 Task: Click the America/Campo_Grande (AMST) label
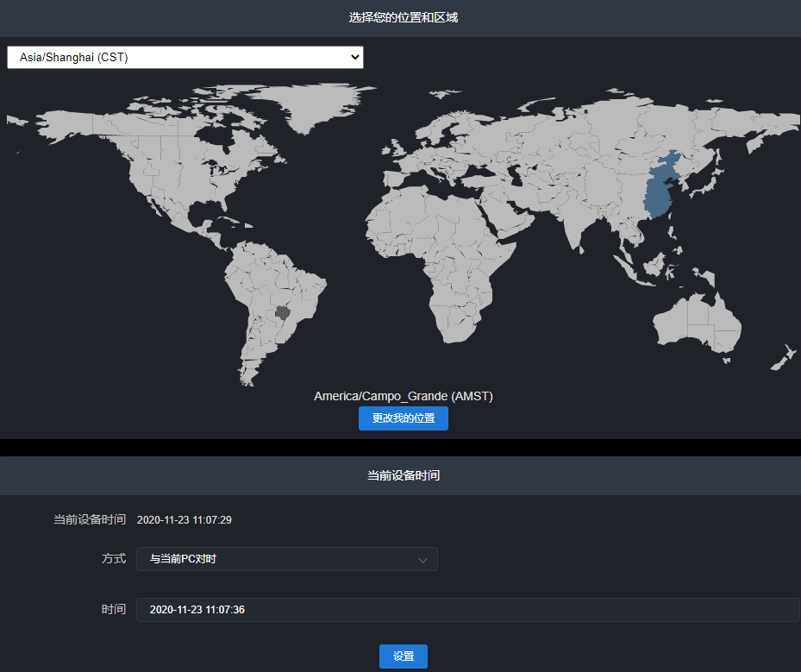(x=403, y=396)
